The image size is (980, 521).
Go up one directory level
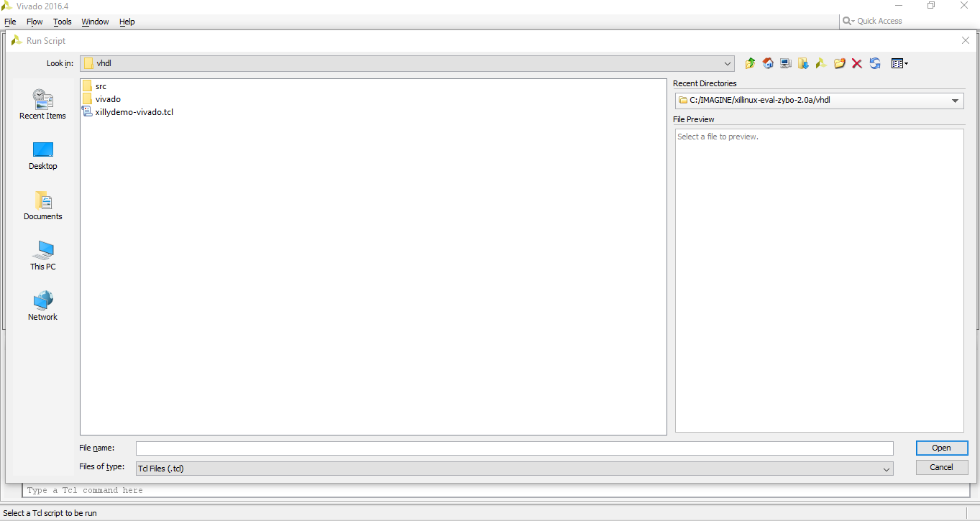[x=750, y=63]
